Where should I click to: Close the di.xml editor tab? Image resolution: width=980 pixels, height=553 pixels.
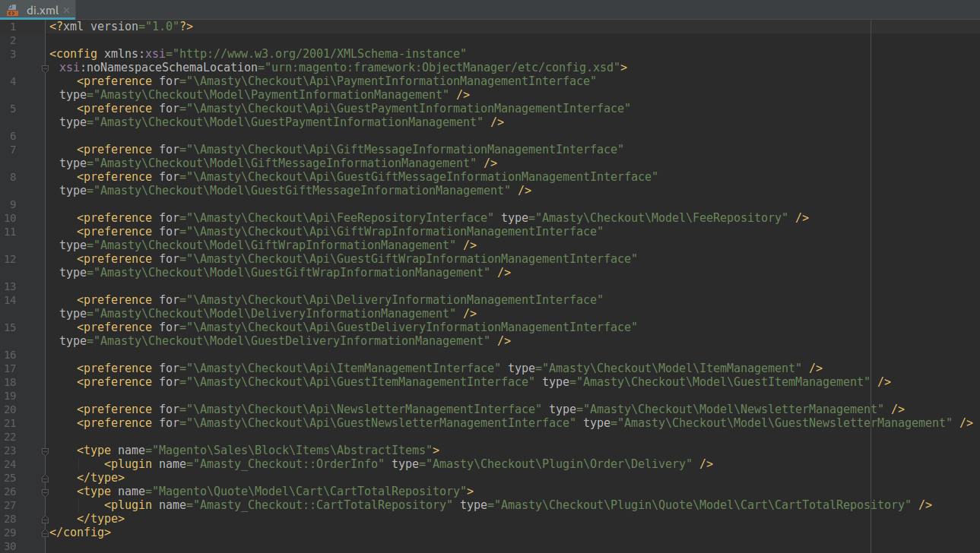point(66,11)
